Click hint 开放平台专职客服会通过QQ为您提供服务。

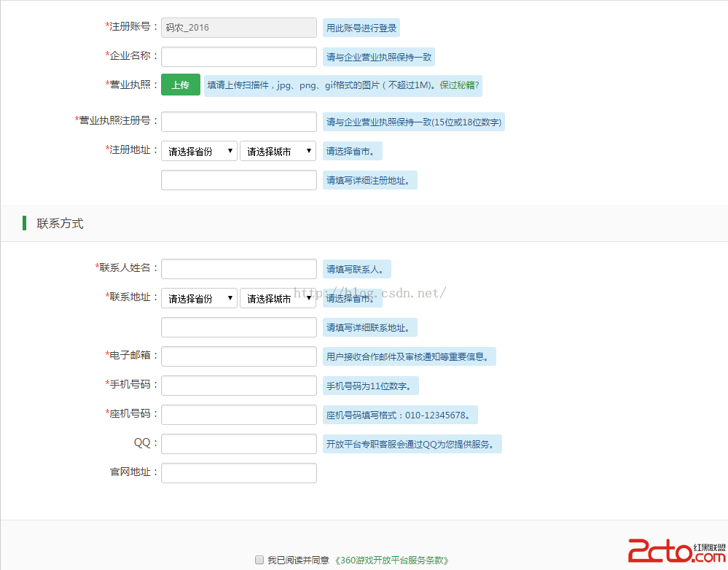point(412,444)
